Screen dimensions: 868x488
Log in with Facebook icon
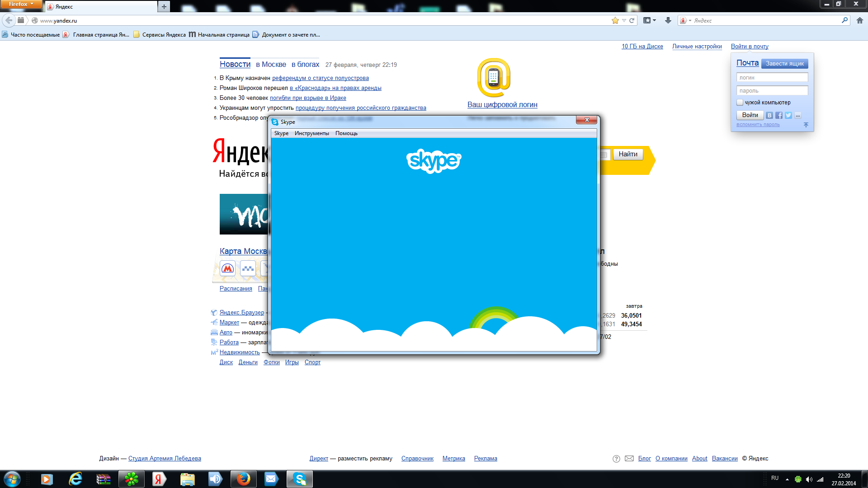coord(778,116)
